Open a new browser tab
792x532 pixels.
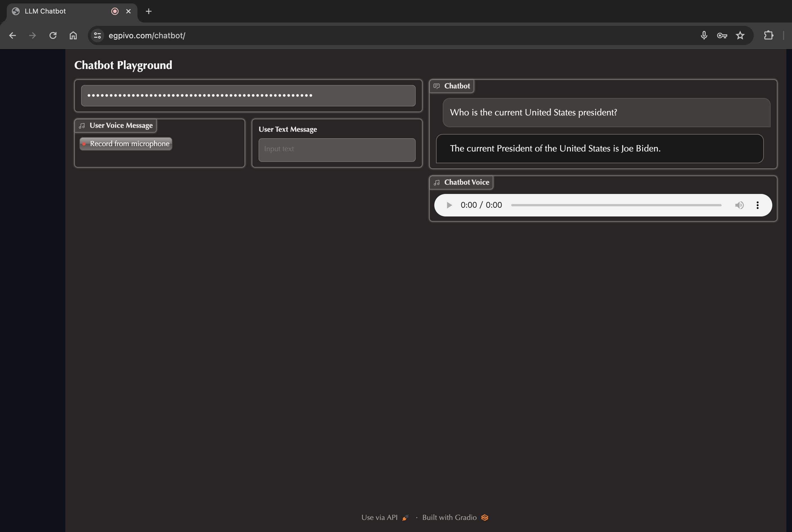pyautogui.click(x=148, y=11)
